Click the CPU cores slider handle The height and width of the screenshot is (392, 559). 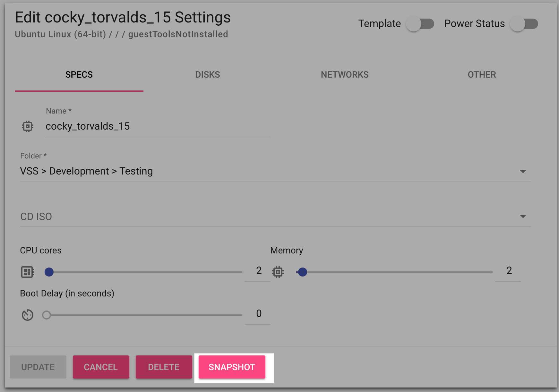point(49,272)
